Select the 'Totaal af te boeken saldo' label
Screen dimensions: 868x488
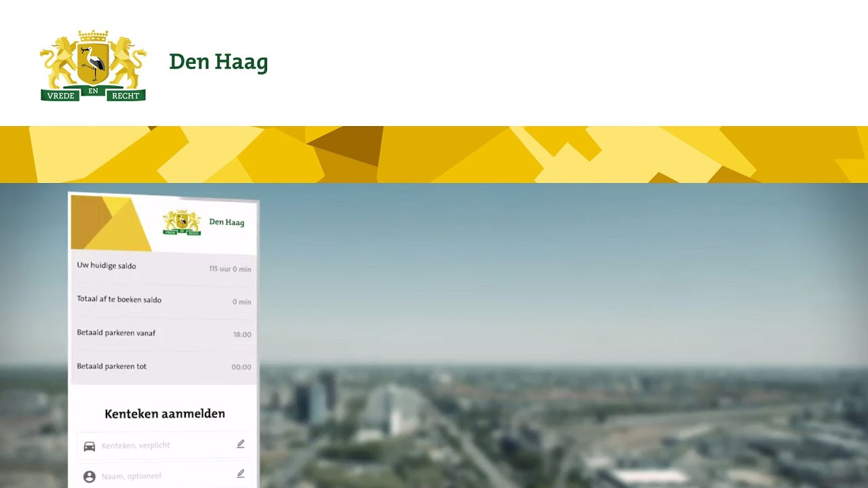pos(119,299)
